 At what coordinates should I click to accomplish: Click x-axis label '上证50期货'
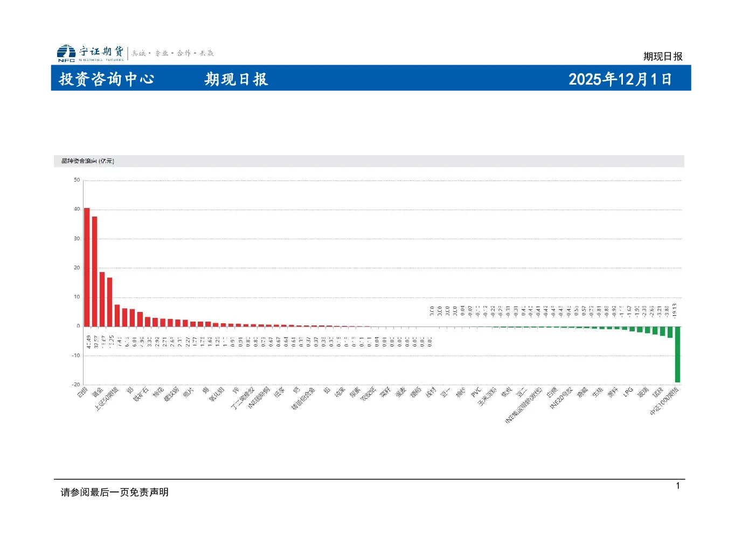(x=106, y=398)
